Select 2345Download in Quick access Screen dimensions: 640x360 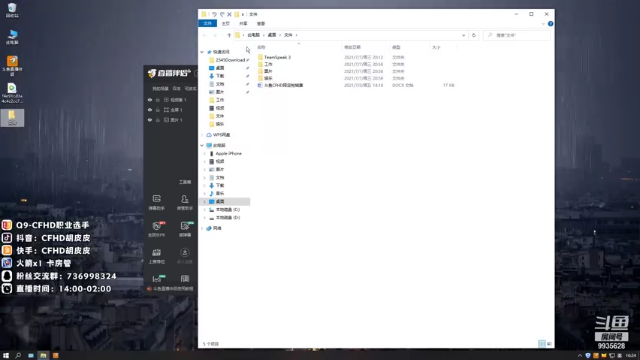pos(230,60)
